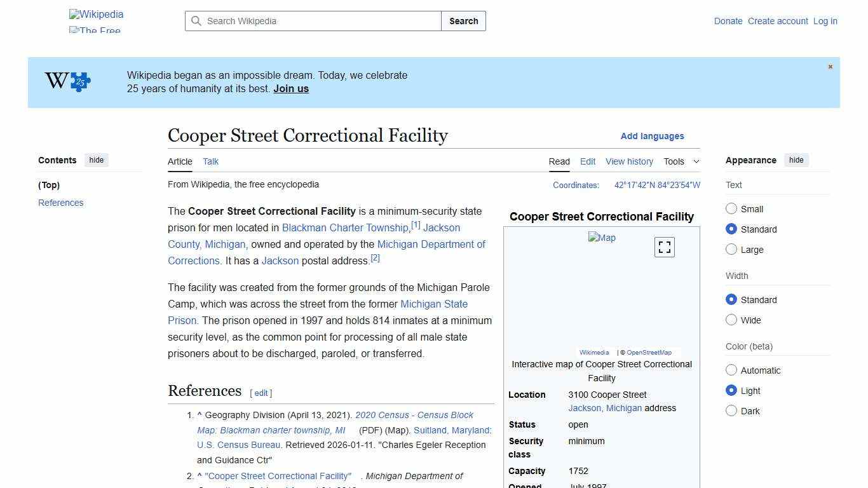This screenshot has height=488, width=868.
Task: Hide the Appearance panel
Action: click(x=796, y=160)
